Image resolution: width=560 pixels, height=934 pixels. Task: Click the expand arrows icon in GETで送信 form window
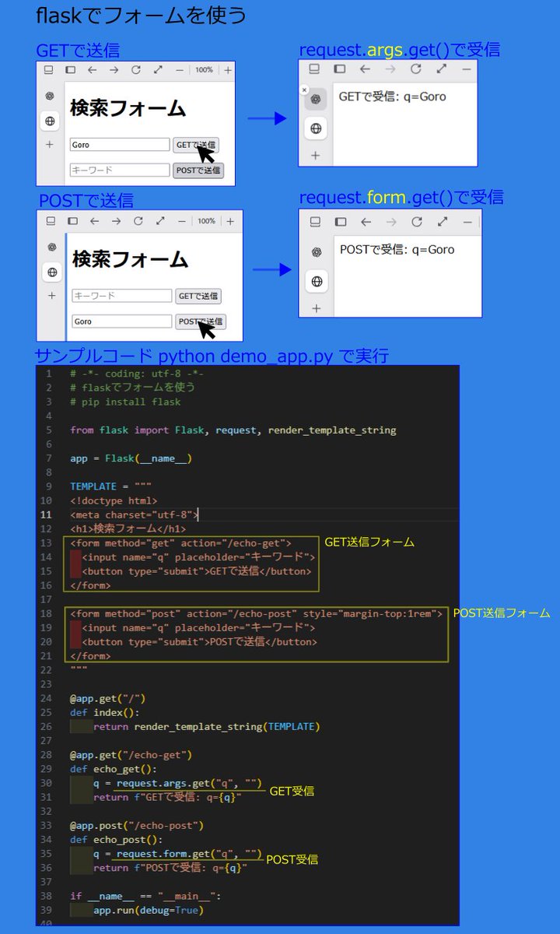(158, 70)
